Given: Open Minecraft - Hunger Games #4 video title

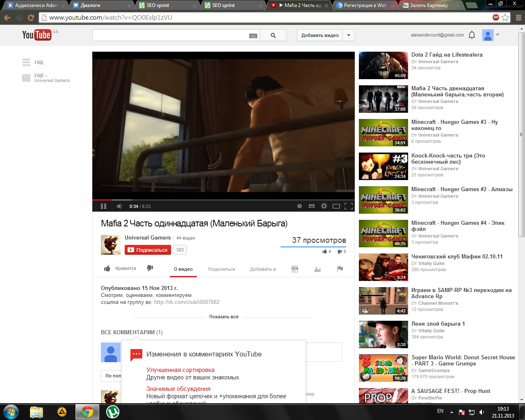Looking at the screenshot, I should tap(458, 226).
